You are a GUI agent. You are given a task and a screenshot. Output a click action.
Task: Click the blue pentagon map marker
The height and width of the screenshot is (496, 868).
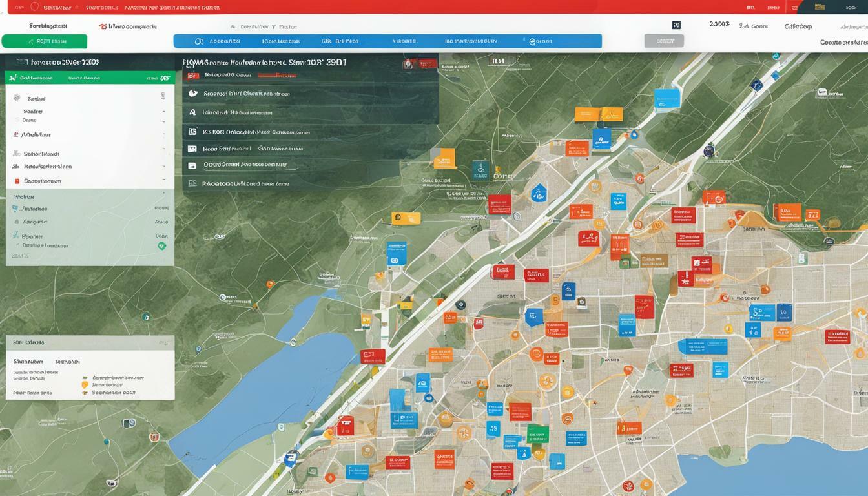click(x=539, y=192)
